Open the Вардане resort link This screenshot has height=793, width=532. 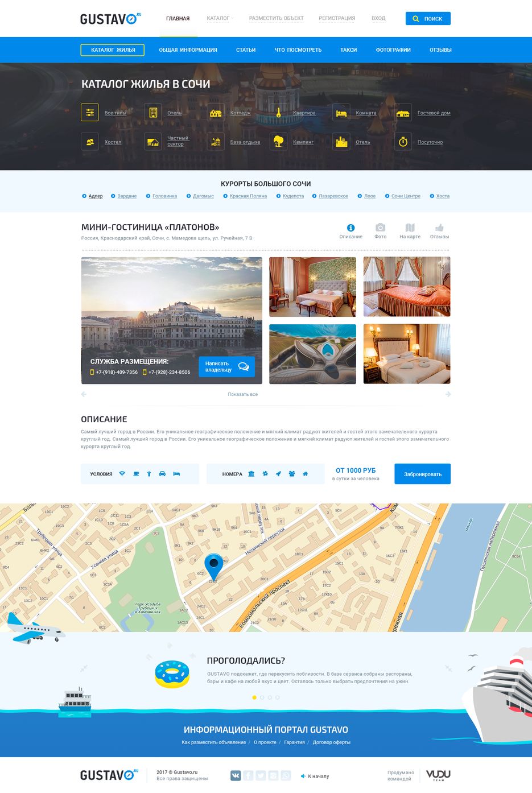pos(127,196)
